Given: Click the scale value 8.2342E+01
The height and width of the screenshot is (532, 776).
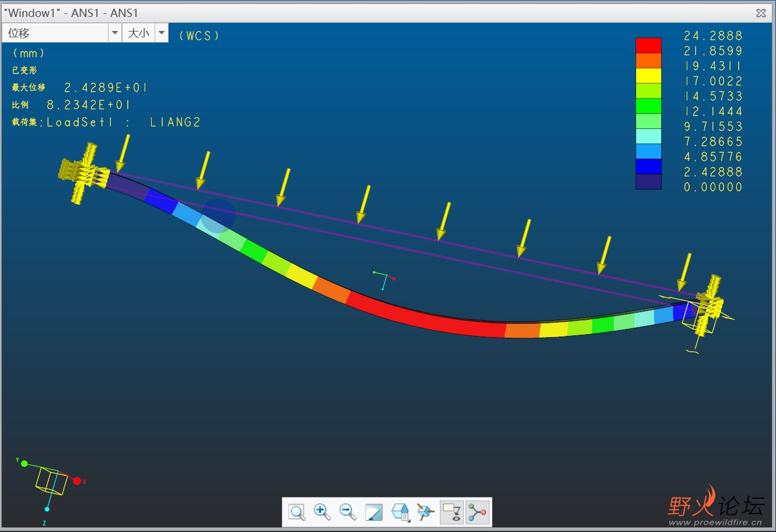Looking at the screenshot, I should click(x=89, y=105).
